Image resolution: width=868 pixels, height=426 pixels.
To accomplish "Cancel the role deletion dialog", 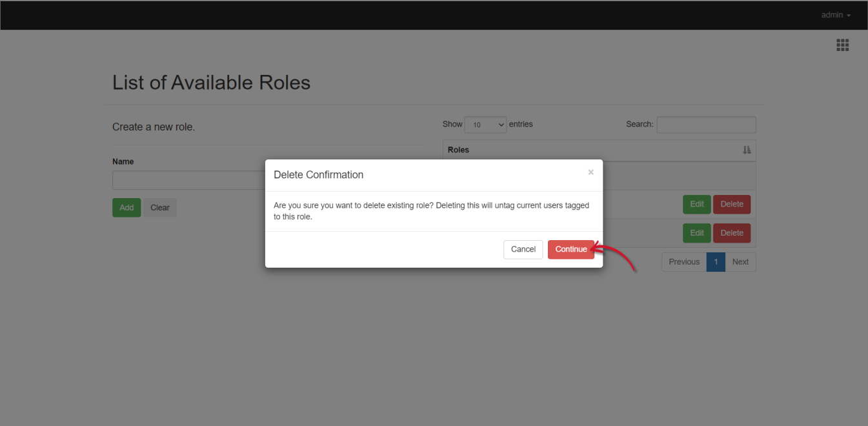I will tap(523, 249).
